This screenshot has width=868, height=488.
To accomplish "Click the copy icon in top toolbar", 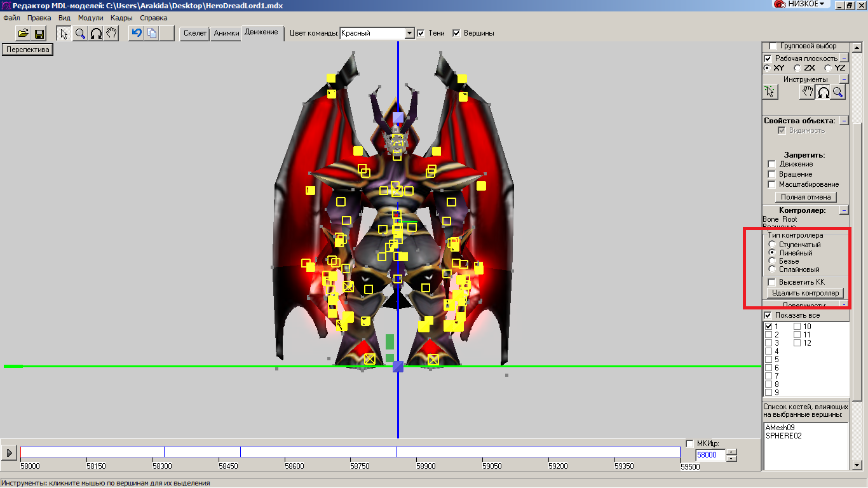I will [x=151, y=33].
